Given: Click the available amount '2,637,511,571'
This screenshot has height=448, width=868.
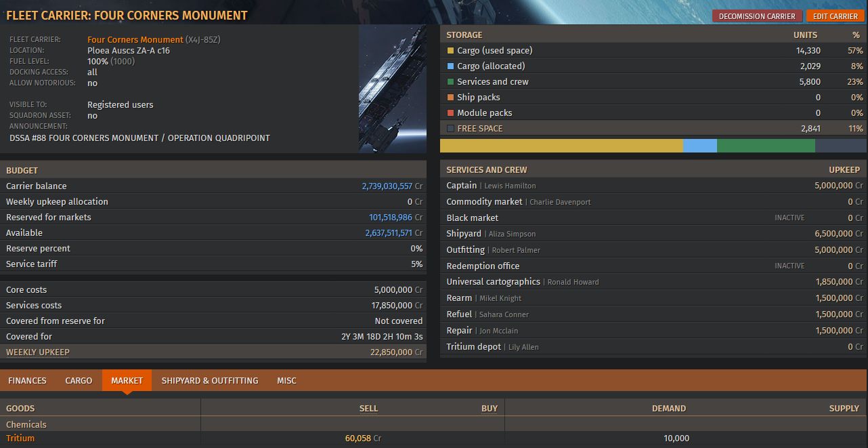Looking at the screenshot, I should pos(389,233).
